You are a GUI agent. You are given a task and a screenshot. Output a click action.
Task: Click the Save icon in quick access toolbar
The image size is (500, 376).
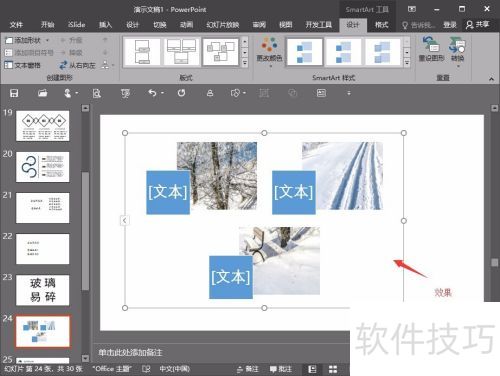tap(14, 93)
